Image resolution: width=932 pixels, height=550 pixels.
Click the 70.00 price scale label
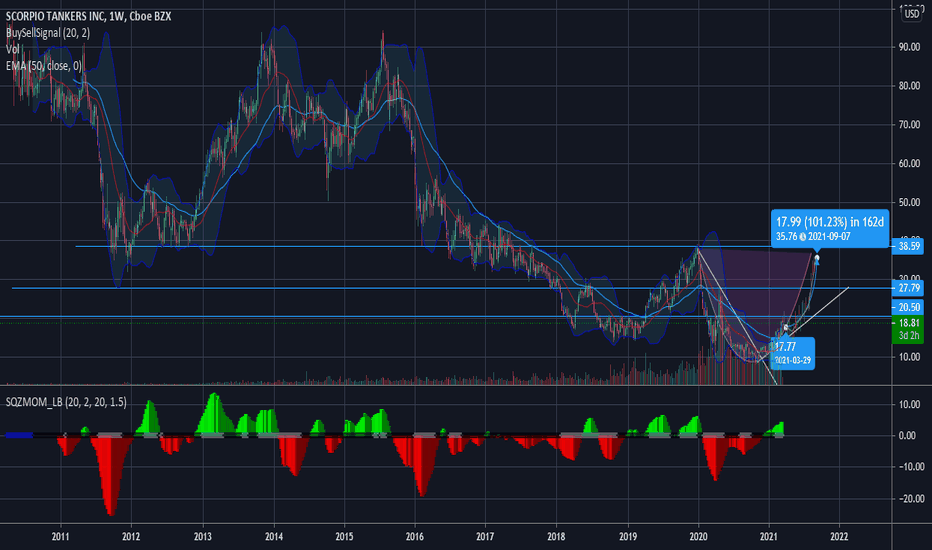909,125
